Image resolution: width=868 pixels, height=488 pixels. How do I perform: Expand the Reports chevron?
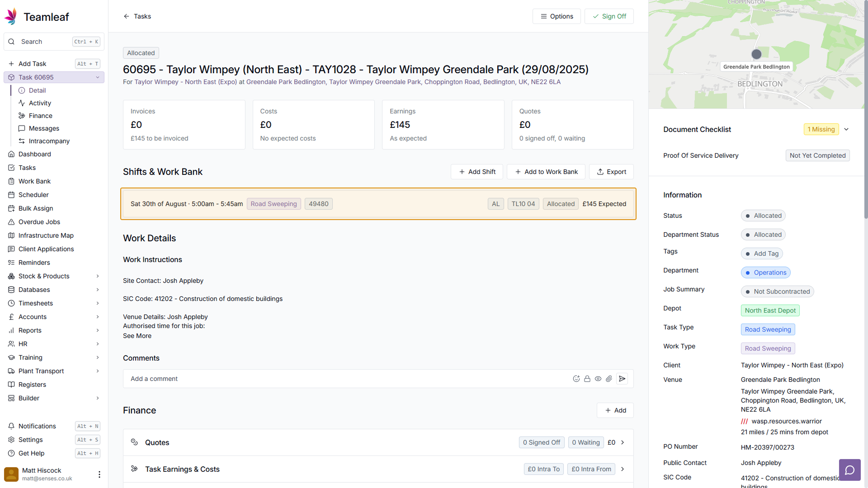[98, 330]
